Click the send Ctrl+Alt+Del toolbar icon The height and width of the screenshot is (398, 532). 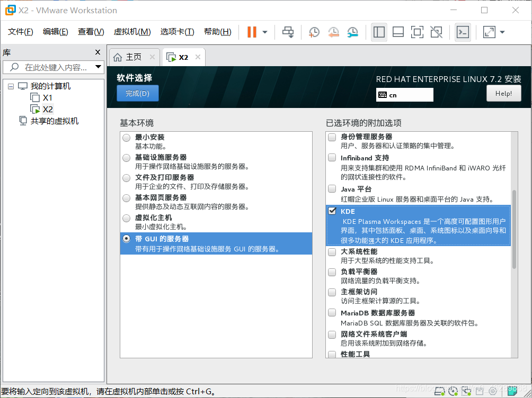click(288, 32)
